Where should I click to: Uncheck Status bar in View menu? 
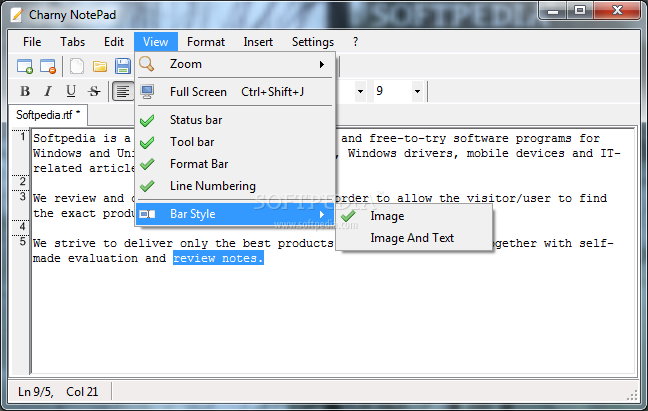[235, 120]
